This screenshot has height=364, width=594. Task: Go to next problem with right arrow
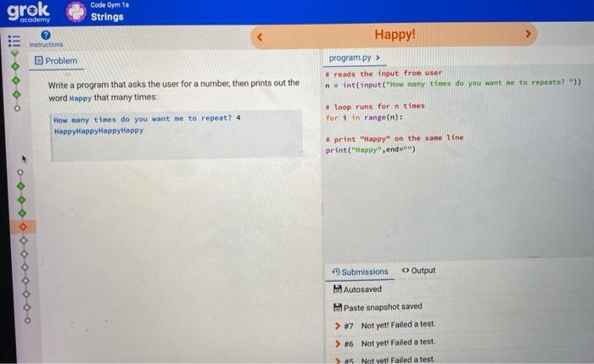point(528,34)
